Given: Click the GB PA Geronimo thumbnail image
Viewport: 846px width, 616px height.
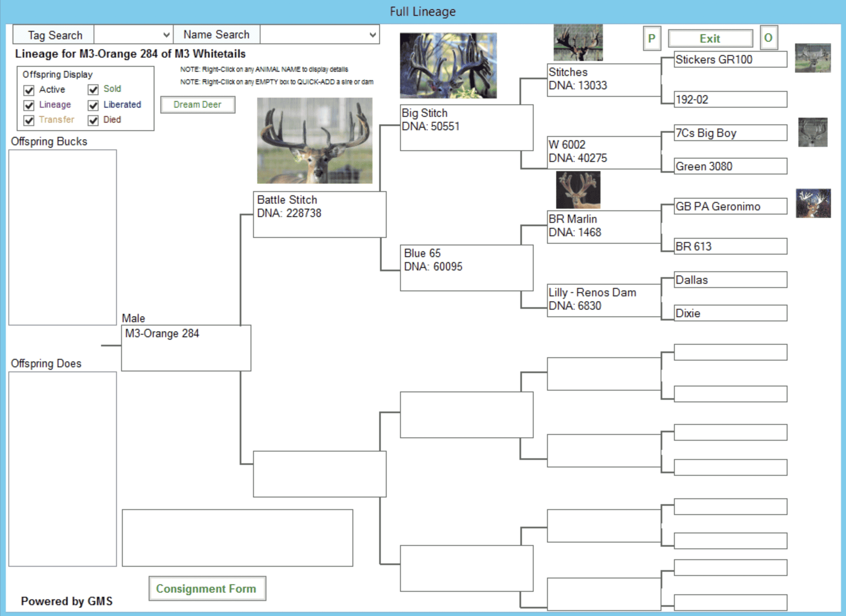Looking at the screenshot, I should click(813, 204).
